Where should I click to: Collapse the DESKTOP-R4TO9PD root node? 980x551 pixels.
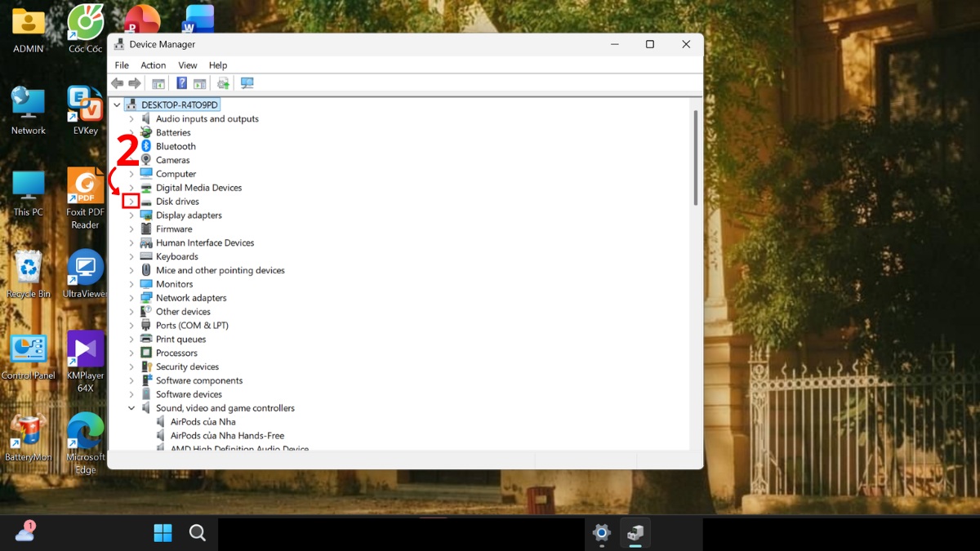[x=117, y=105]
